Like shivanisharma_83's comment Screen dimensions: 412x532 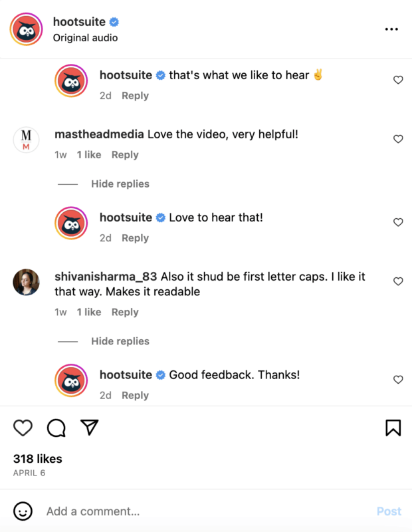point(398,281)
